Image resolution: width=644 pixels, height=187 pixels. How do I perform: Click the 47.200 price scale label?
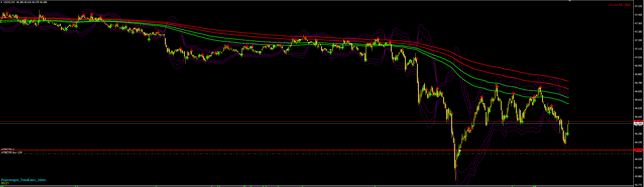click(638, 40)
